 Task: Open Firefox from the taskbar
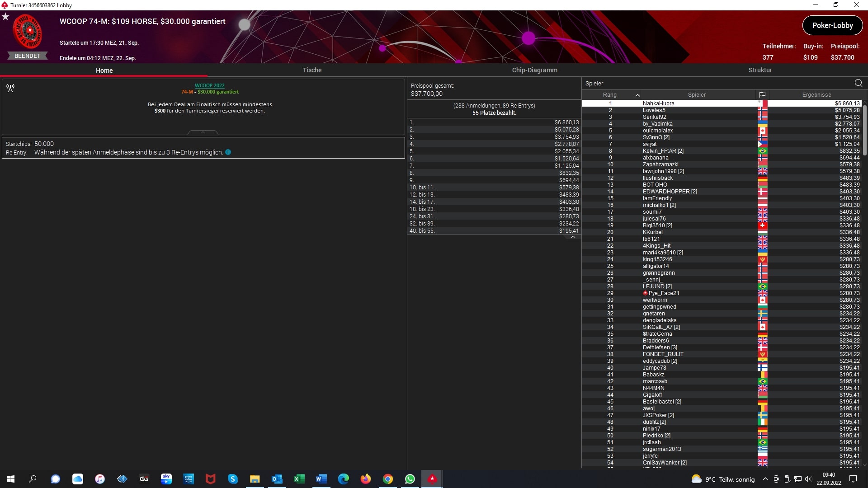coord(366,479)
